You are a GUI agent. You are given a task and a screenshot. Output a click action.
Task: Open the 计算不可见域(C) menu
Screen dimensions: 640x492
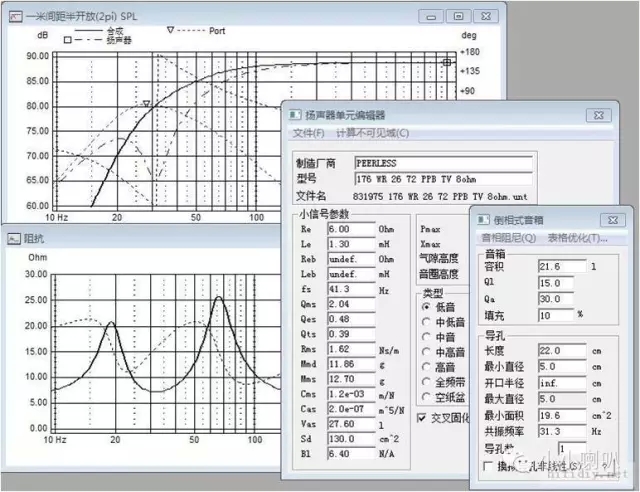click(x=372, y=132)
